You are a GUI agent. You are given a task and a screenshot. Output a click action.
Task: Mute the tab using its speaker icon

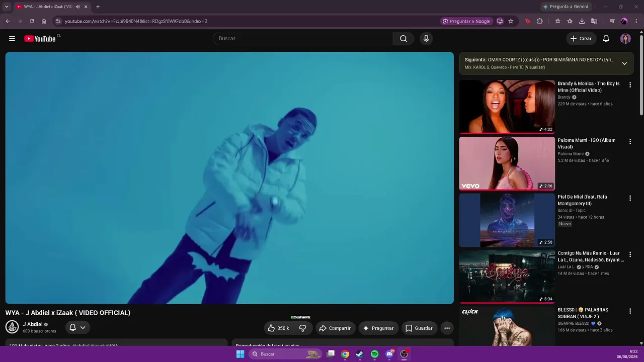click(x=77, y=7)
